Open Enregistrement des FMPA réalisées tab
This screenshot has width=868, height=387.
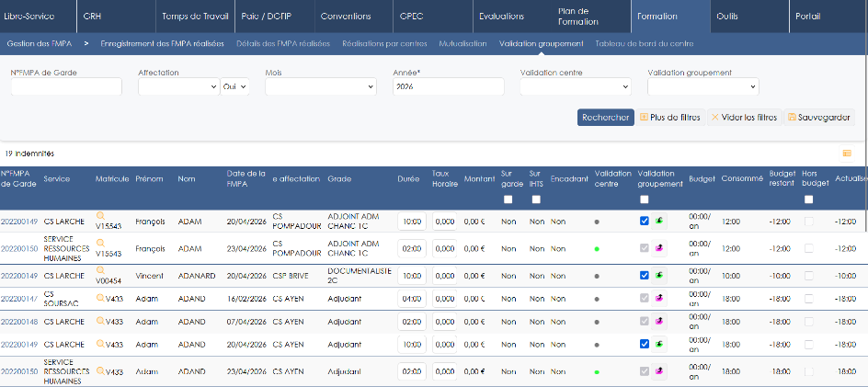(162, 44)
